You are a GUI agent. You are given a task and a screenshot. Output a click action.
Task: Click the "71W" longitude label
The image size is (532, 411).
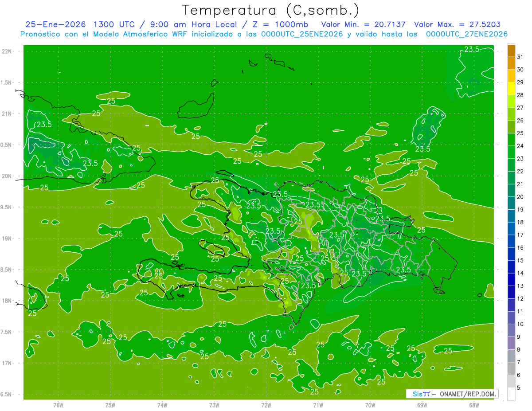[318, 405]
